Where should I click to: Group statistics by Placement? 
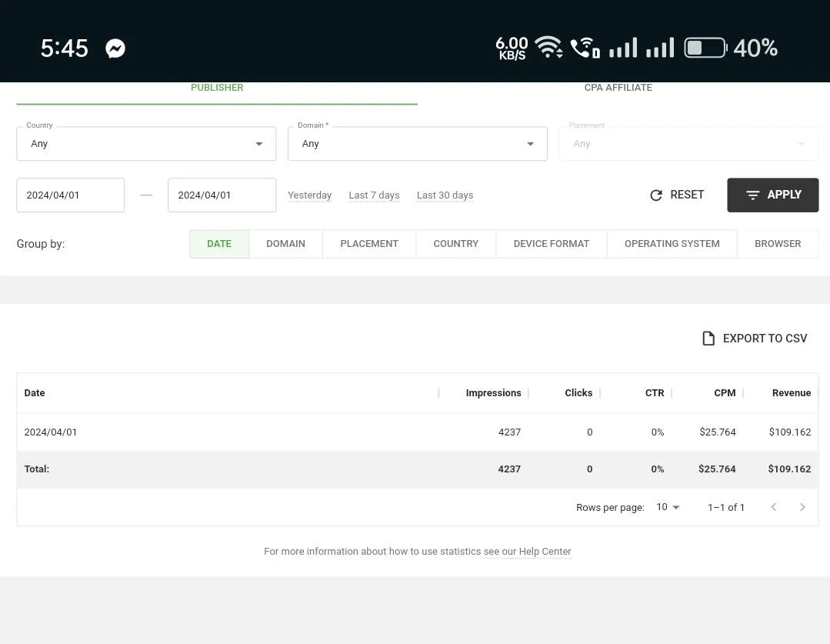click(369, 244)
